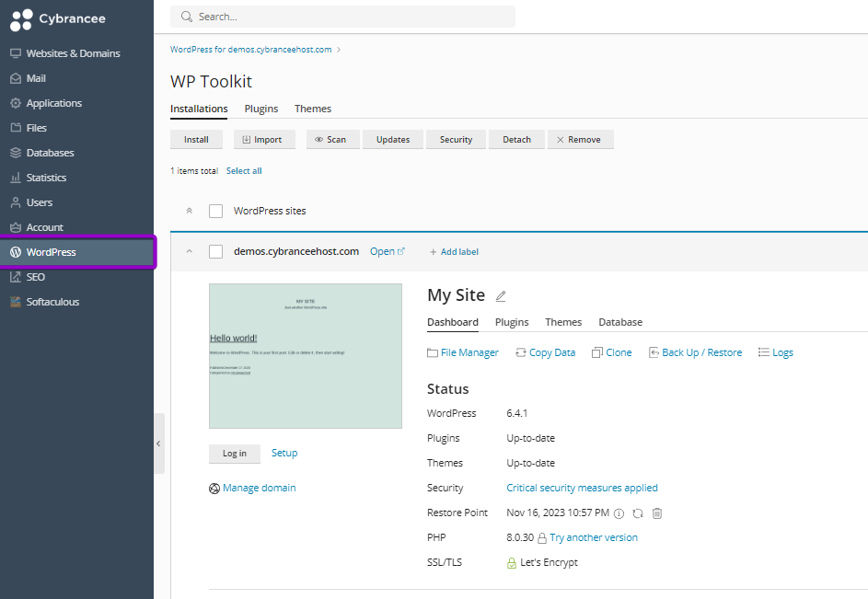Click the green SSL lock icon
This screenshot has height=599, width=868.
point(512,563)
